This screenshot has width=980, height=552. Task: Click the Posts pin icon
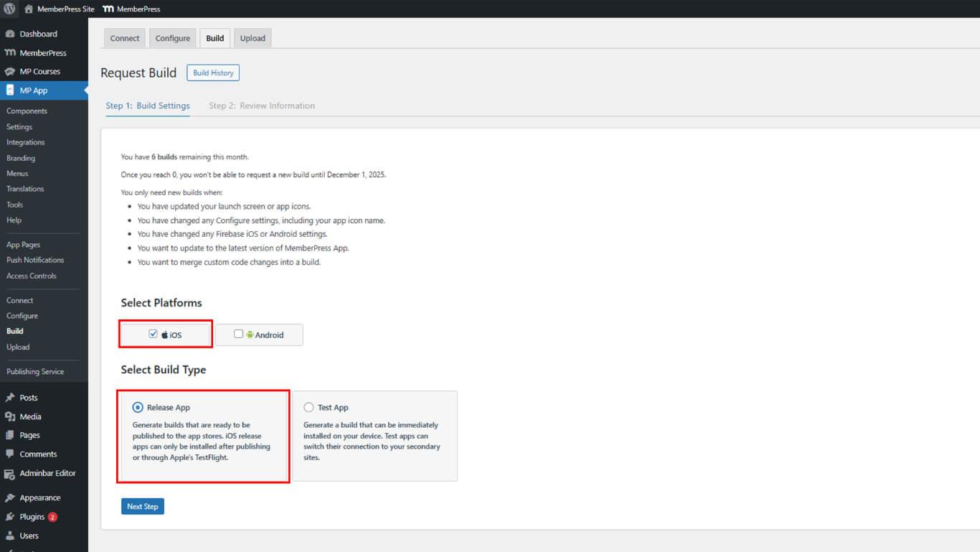point(10,398)
